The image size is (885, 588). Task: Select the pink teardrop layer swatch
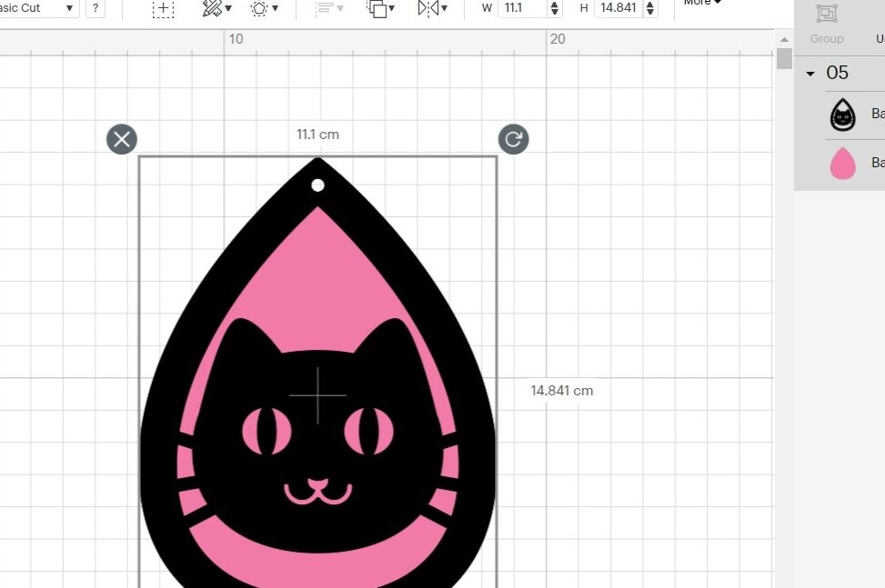843,164
